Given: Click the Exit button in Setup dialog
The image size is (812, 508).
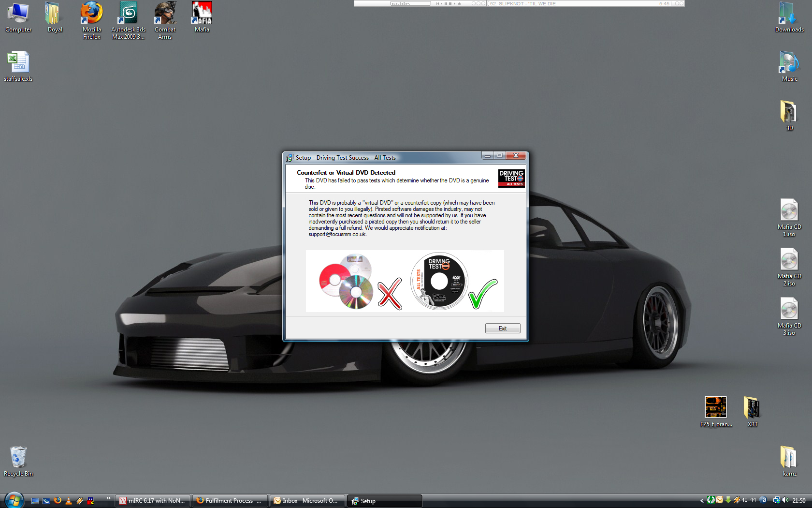Looking at the screenshot, I should pos(502,329).
